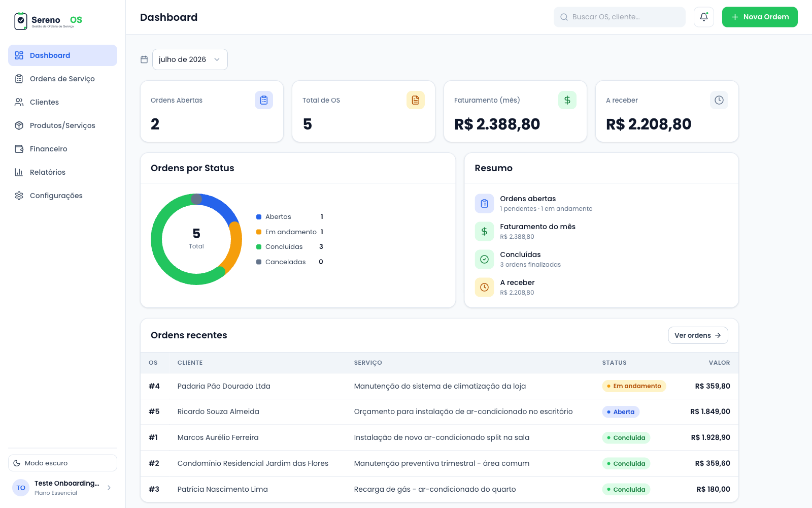Create a Nova Ordem
812x508 pixels.
coord(760,17)
